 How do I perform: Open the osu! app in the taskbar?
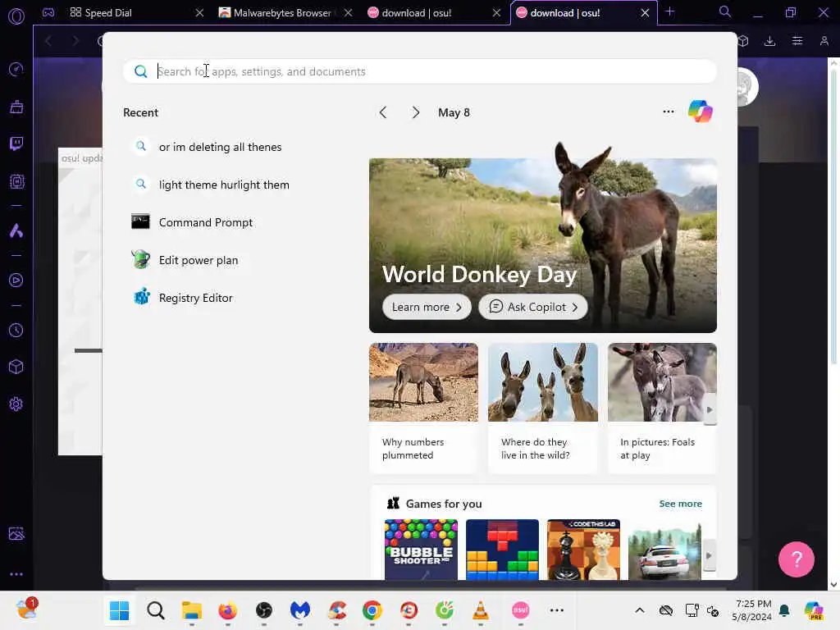pos(520,610)
